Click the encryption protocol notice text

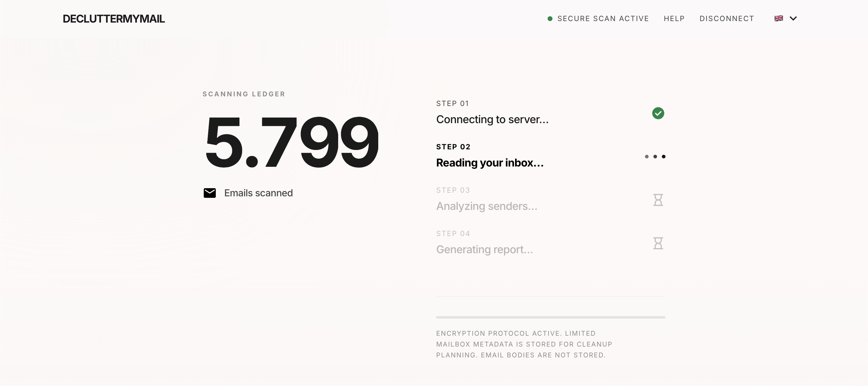(x=524, y=344)
